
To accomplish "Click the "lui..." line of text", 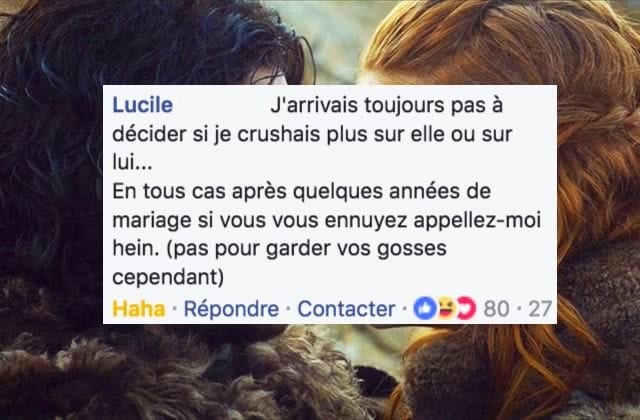I will coord(132,162).
